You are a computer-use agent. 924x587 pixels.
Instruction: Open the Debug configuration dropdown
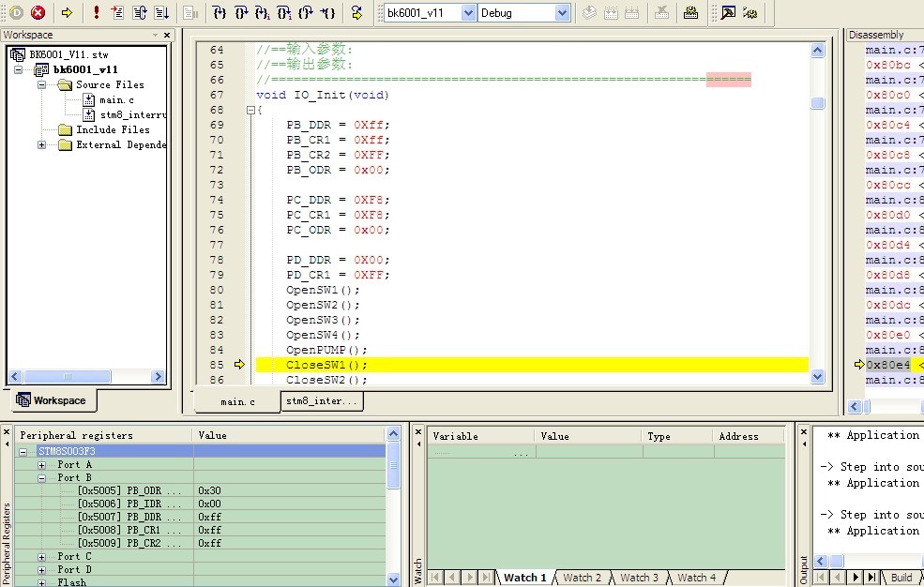coord(562,13)
